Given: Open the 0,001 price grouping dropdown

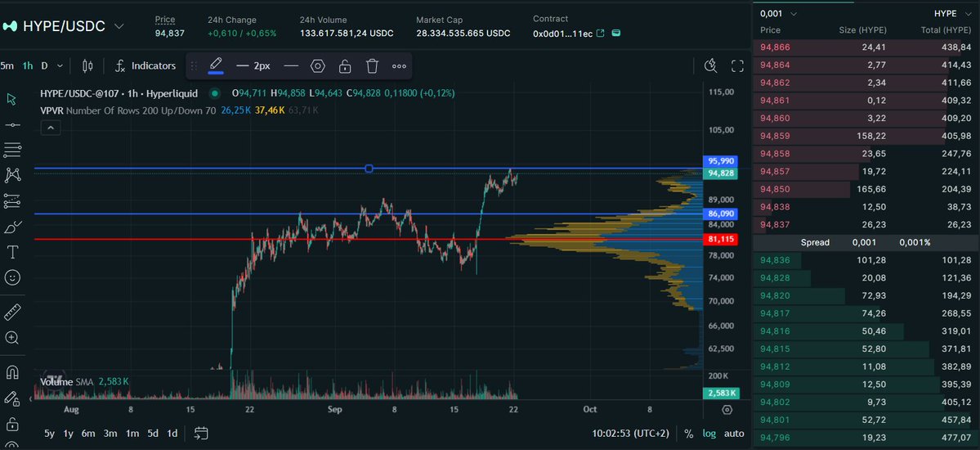Looking at the screenshot, I should tap(778, 13).
